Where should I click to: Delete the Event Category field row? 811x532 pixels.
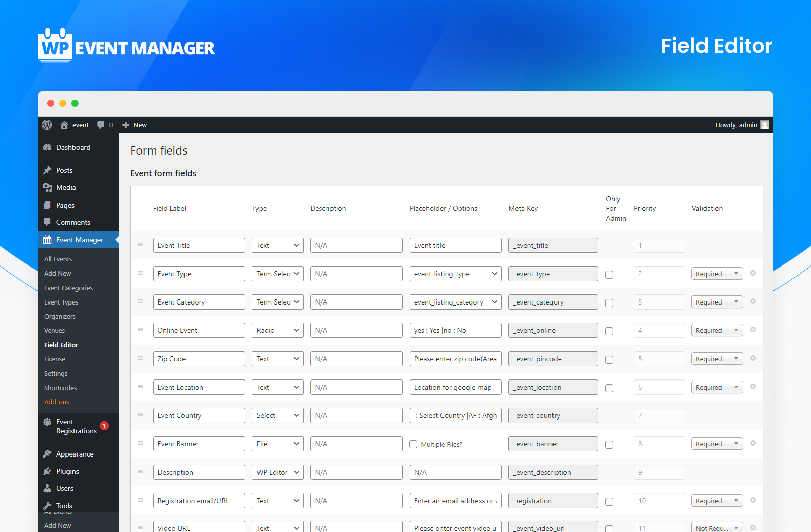coord(753,301)
